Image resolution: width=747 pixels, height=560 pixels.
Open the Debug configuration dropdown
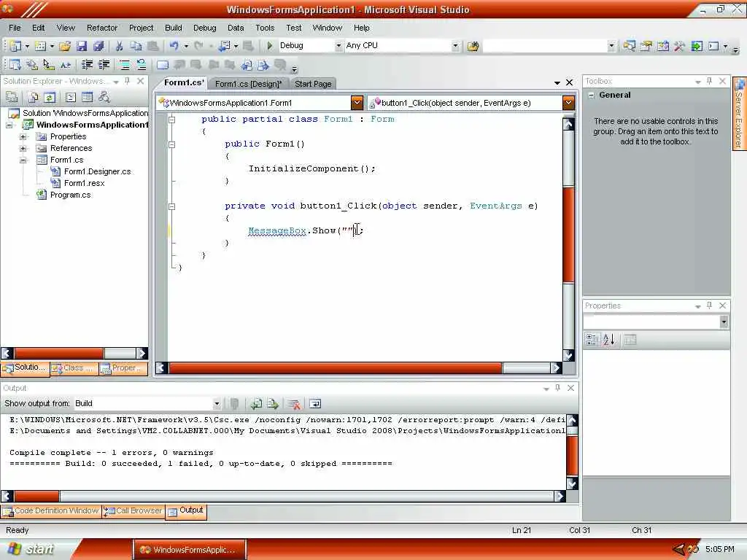(x=338, y=46)
